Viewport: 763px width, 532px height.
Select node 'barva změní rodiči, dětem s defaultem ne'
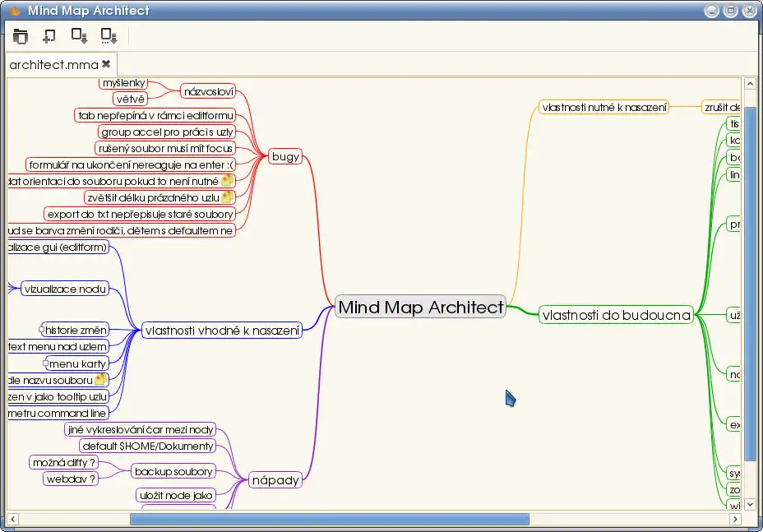point(122,230)
